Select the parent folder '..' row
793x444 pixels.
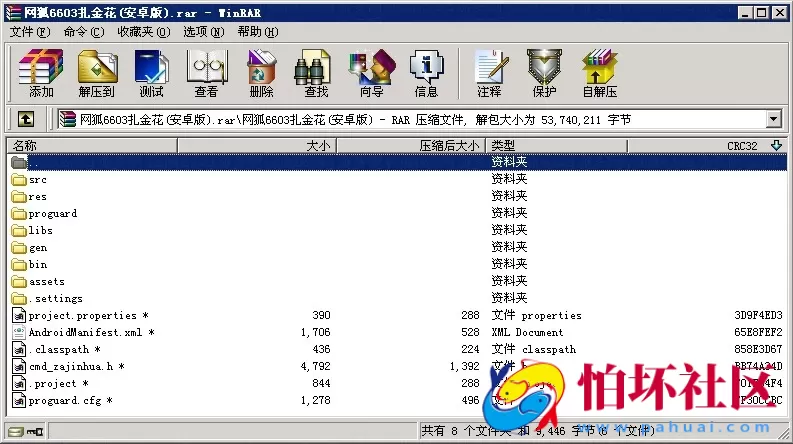click(x=397, y=162)
